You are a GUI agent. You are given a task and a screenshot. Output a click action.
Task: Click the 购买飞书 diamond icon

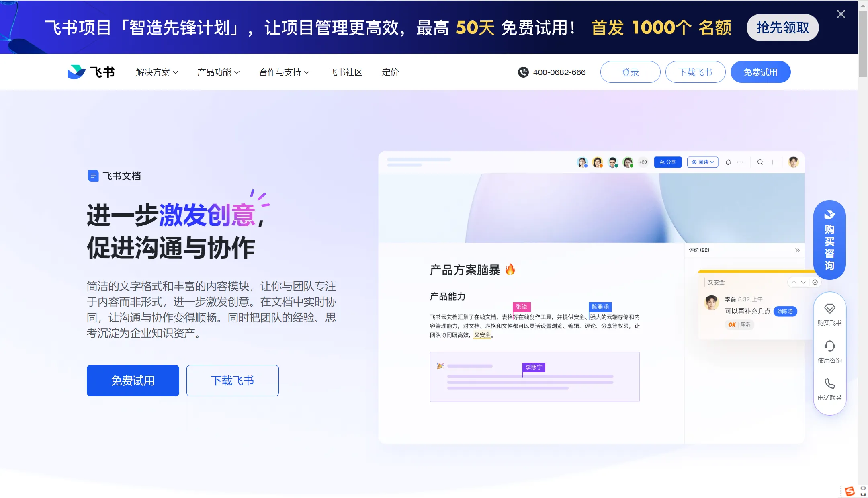[x=829, y=309]
